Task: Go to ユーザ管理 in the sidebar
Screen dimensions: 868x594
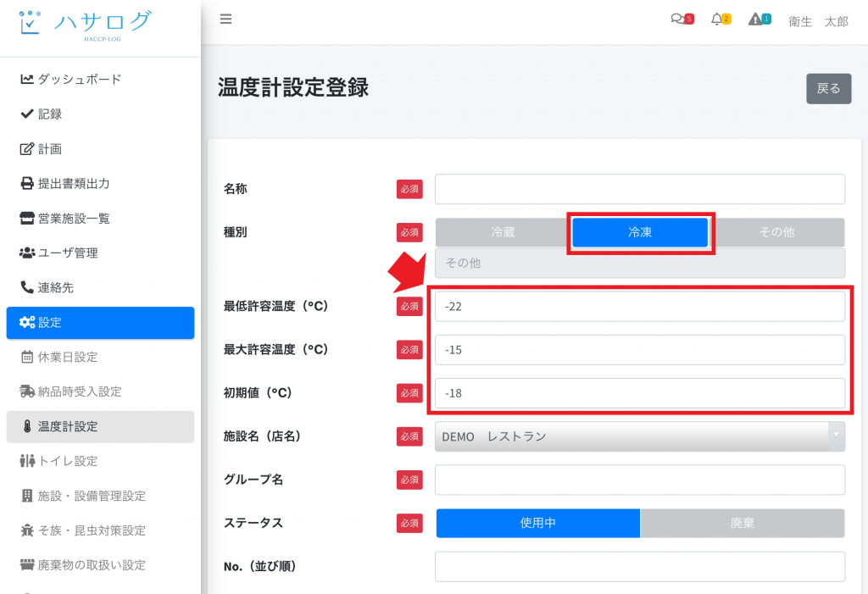Action: click(67, 253)
